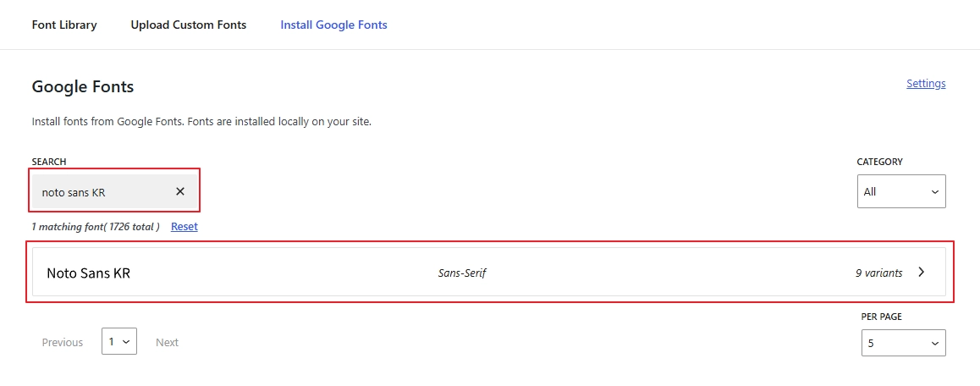The height and width of the screenshot is (386, 980).
Task: Open the Per Page dropdown showing 5
Action: pos(902,343)
